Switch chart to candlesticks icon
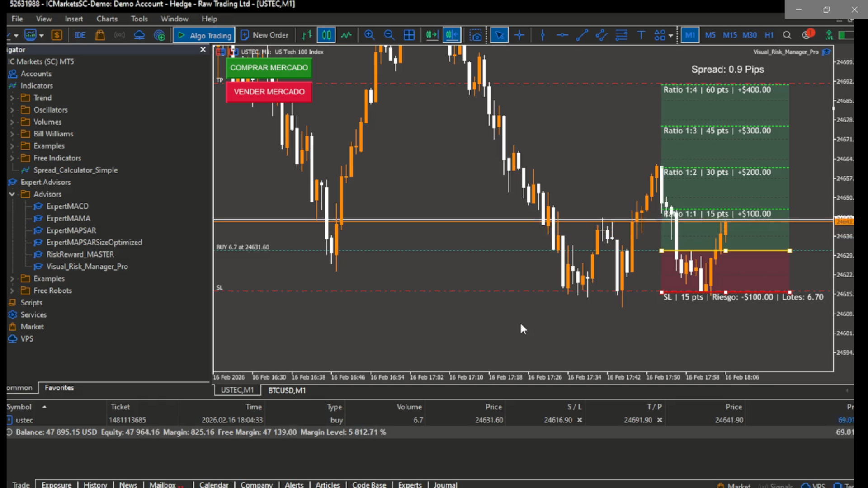 [326, 35]
